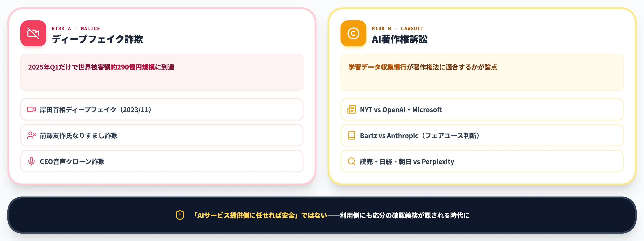Image resolution: width=644 pixels, height=241 pixels.
Task: Select the row 前澤友作氏なりすまし詐欺
Action: coord(162,136)
